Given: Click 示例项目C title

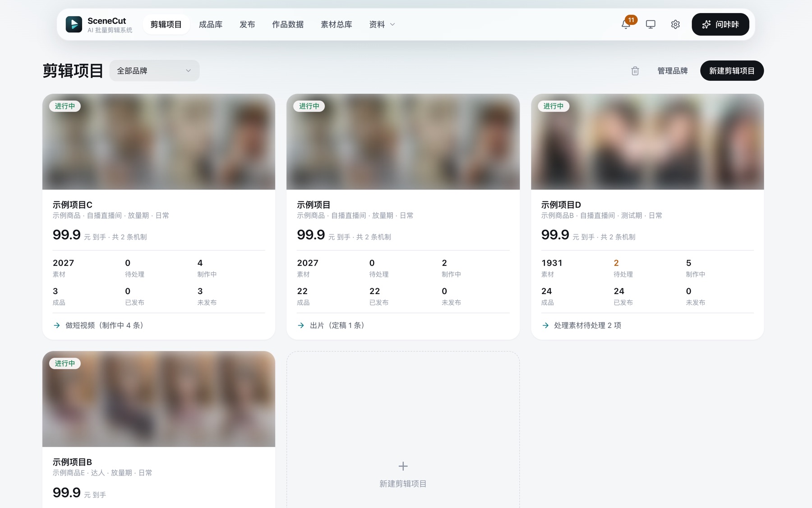Looking at the screenshot, I should point(73,205).
